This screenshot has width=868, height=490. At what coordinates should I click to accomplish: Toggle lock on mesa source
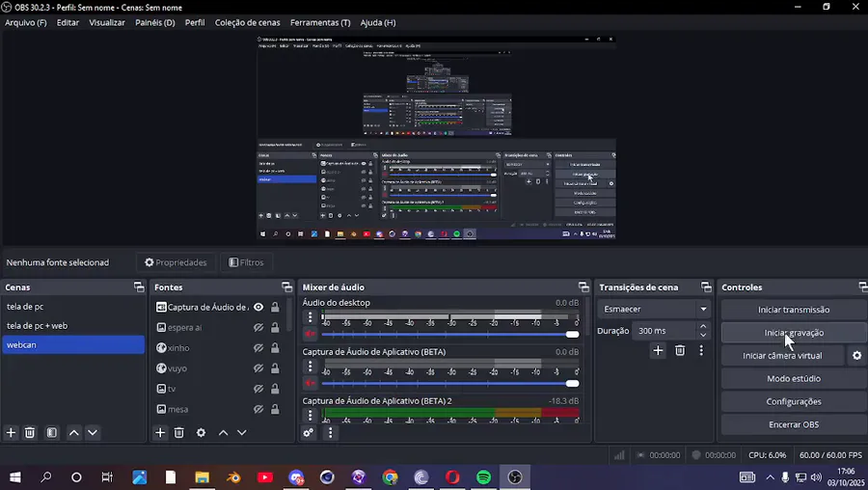coord(275,409)
